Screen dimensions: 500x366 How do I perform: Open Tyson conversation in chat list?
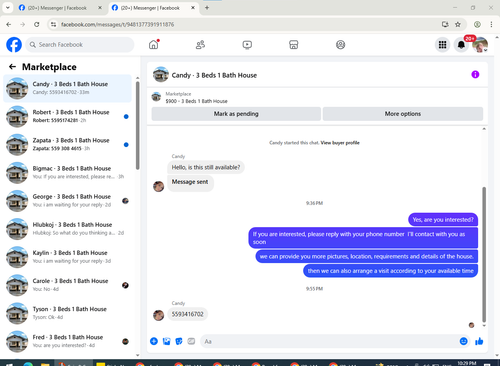[x=67, y=313]
